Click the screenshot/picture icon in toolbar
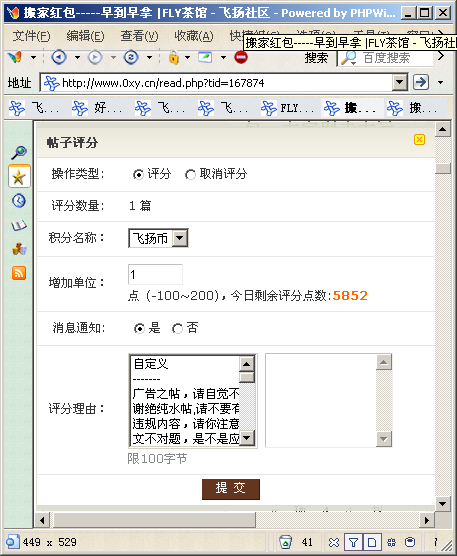This screenshot has width=457, height=556. (x=205, y=57)
